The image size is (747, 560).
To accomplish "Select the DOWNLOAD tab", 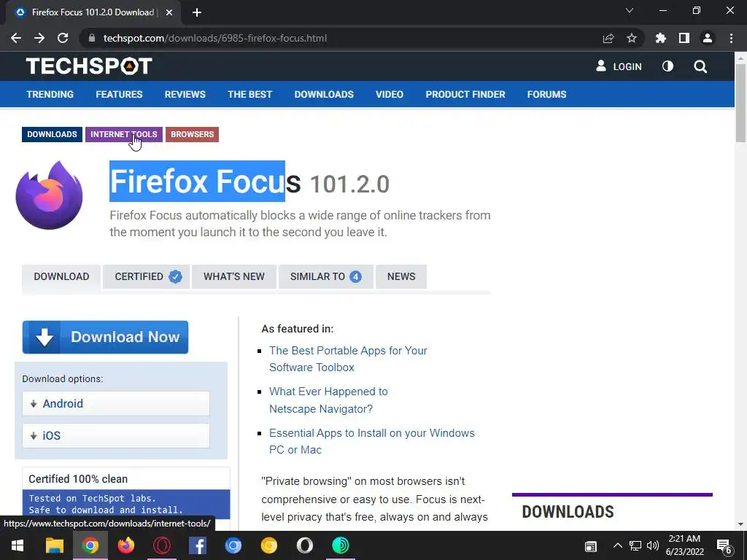I will pos(61,276).
